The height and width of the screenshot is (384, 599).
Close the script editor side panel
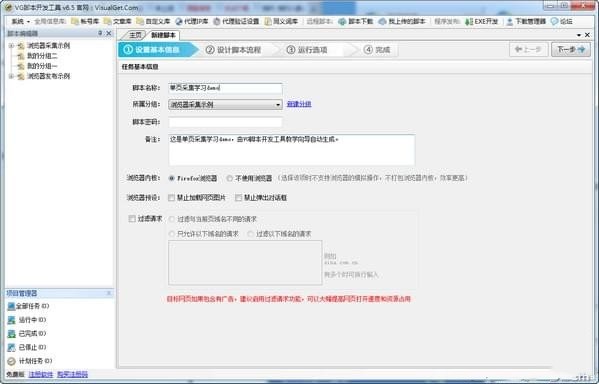109,33
